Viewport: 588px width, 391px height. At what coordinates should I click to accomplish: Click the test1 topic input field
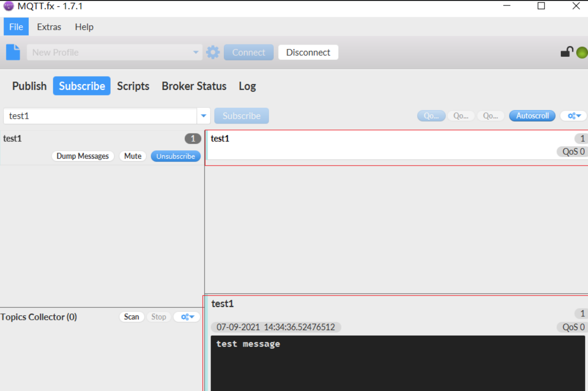click(x=100, y=116)
